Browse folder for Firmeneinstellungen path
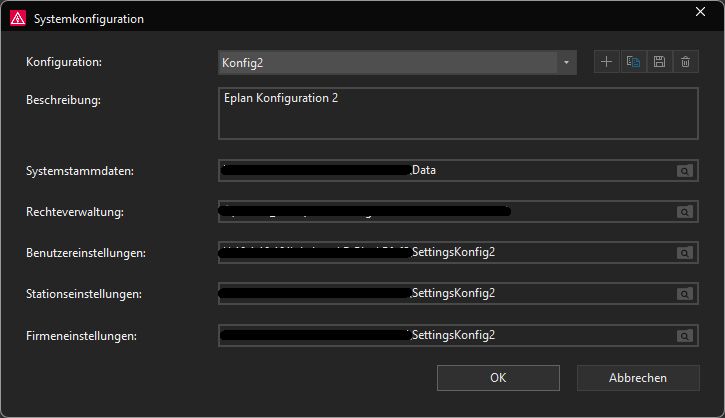 [685, 336]
